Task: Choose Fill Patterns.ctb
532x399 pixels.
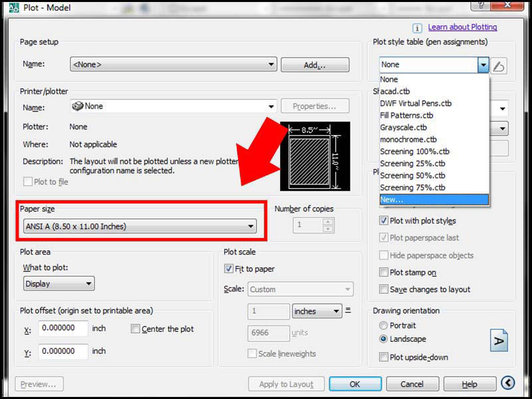Action: [434, 115]
